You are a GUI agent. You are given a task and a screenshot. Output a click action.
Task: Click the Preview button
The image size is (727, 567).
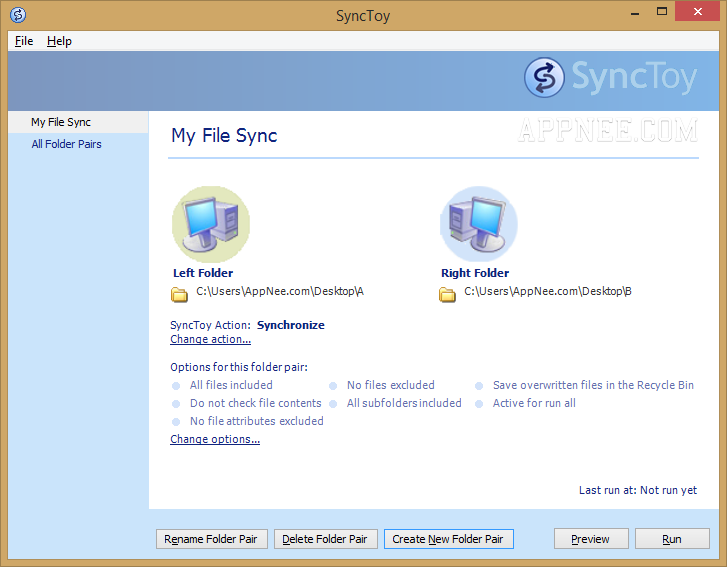point(591,539)
